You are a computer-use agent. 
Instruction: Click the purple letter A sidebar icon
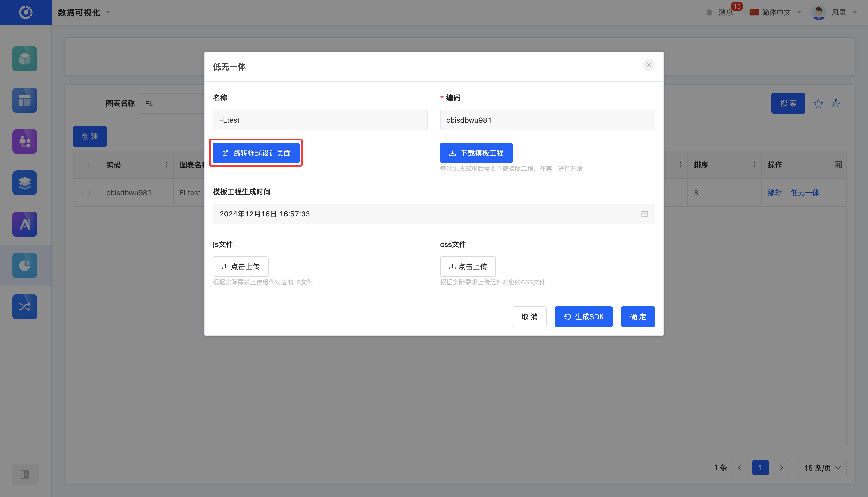25,224
